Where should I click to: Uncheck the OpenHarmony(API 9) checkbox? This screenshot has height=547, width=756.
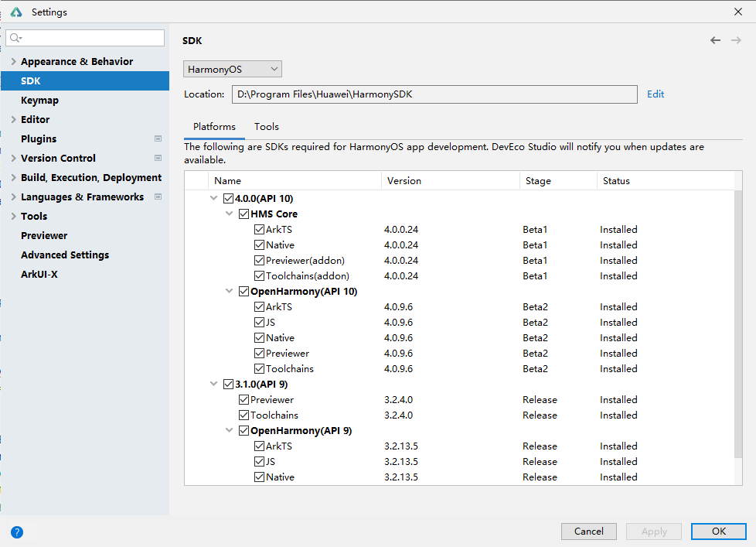244,430
